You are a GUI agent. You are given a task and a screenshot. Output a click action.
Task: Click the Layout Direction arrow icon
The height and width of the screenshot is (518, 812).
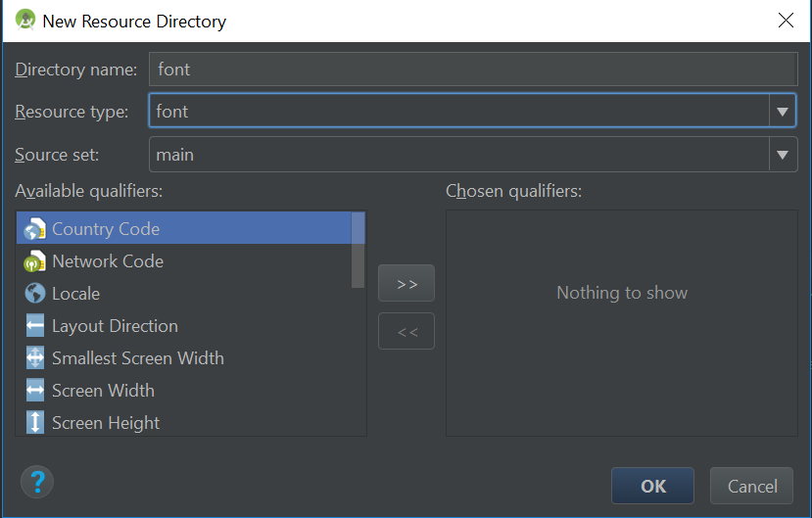pyautogui.click(x=35, y=326)
